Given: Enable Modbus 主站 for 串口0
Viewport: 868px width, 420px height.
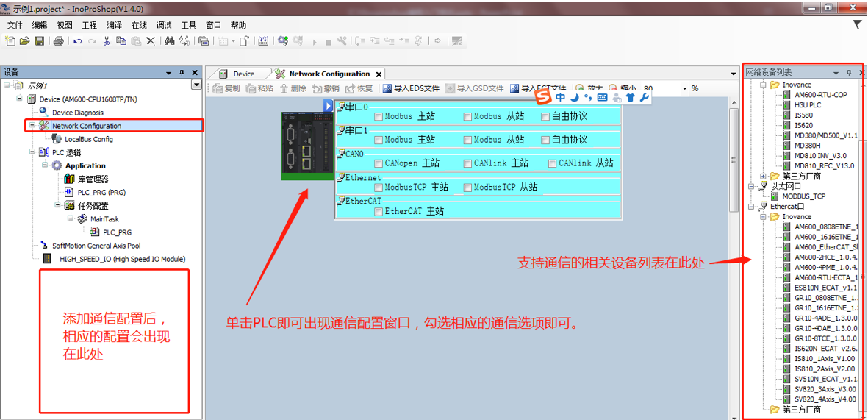Looking at the screenshot, I should coord(378,116).
